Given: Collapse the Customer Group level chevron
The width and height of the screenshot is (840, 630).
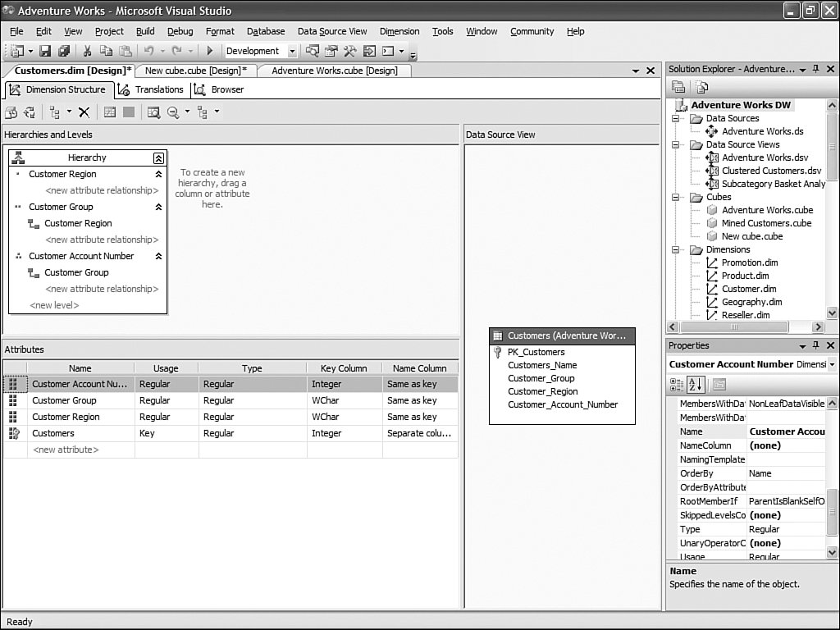Looking at the screenshot, I should click(x=158, y=207).
